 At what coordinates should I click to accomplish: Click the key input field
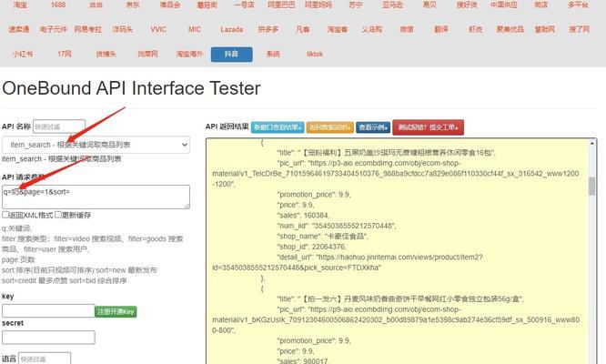pyautogui.click(x=48, y=310)
